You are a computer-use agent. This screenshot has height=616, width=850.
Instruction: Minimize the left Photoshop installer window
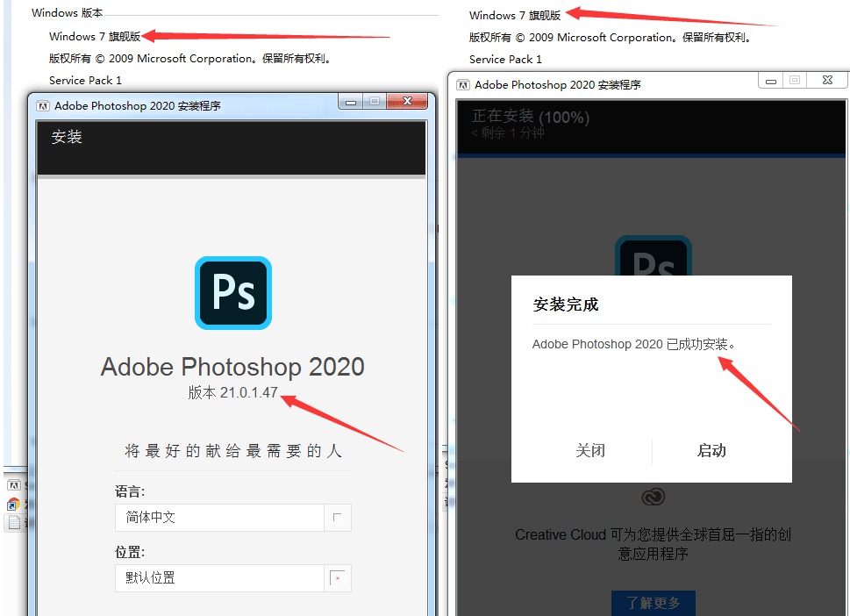(351, 102)
